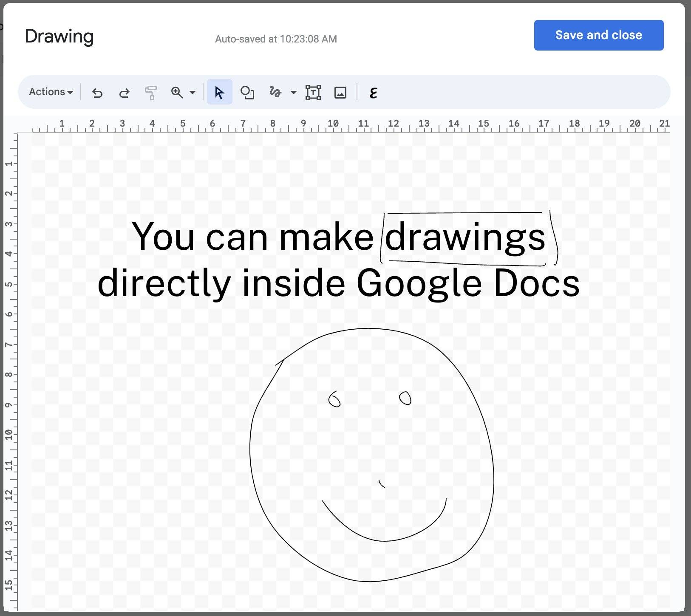Image resolution: width=691 pixels, height=616 pixels.
Task: Insert an image using the Image icon
Action: tap(340, 92)
